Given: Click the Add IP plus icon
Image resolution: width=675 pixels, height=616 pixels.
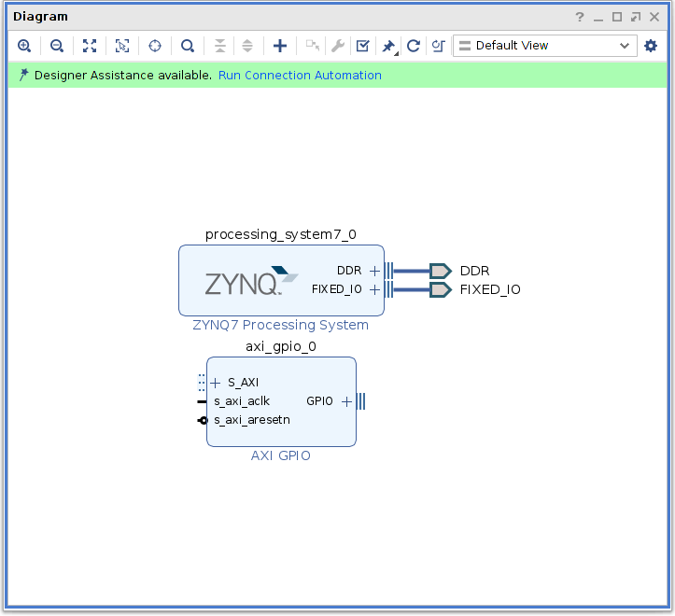Looking at the screenshot, I should point(280,46).
